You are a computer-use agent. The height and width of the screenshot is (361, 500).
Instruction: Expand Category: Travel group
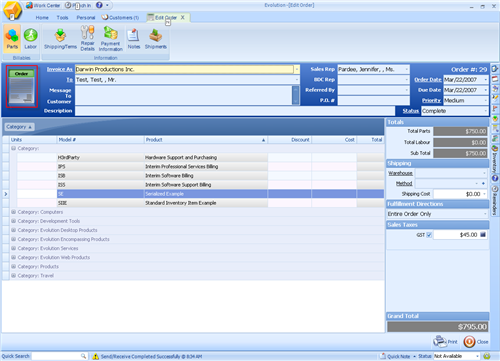(14, 276)
